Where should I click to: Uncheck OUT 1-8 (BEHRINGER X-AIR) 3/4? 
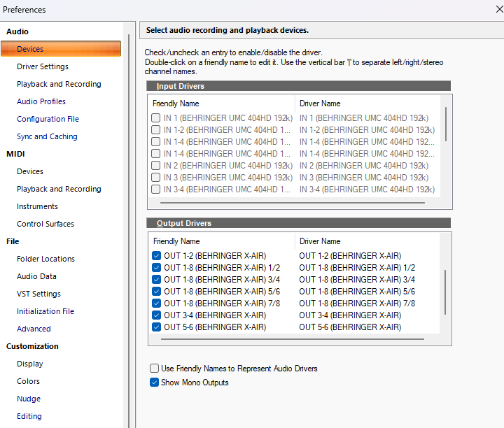coord(157,279)
